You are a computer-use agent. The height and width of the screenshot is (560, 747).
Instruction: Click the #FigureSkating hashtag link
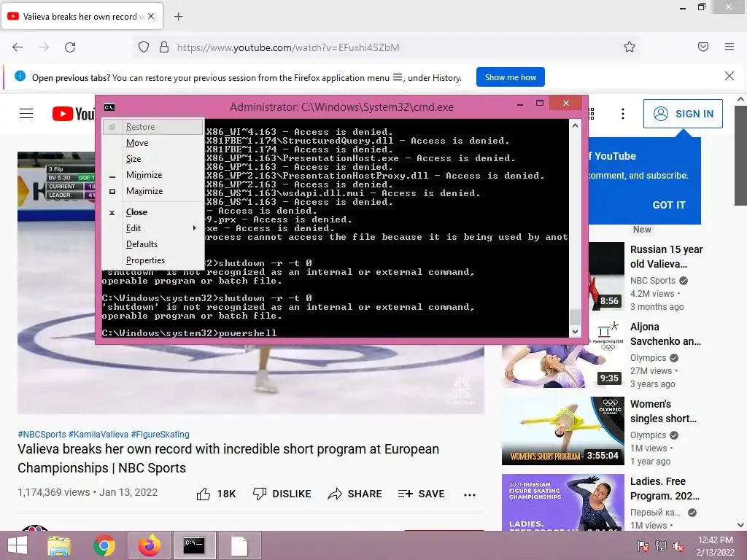point(160,435)
